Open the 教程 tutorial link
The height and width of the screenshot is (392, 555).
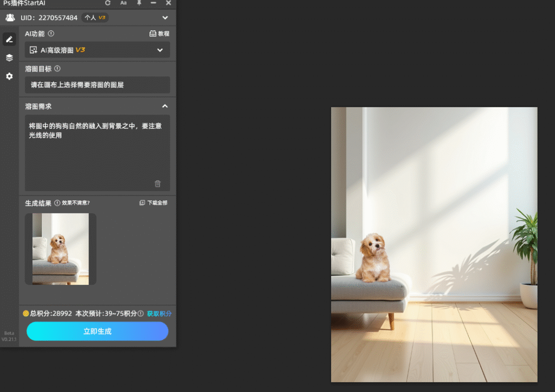(159, 34)
